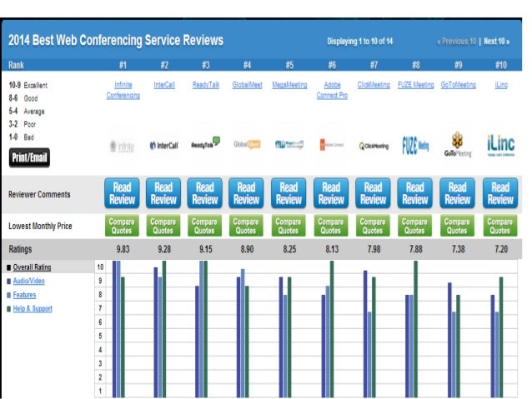Compare Quotes for ClickMeeting
This screenshot has height=399, width=532.
tap(373, 226)
